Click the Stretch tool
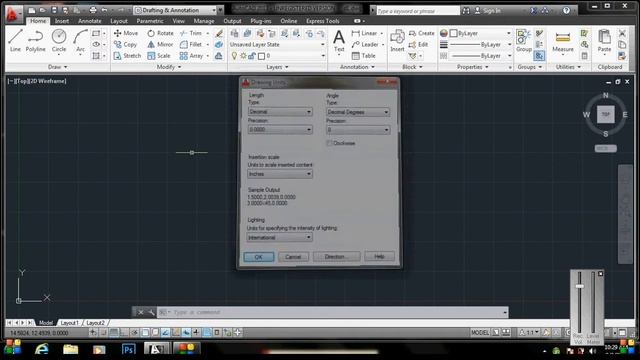 click(127, 56)
